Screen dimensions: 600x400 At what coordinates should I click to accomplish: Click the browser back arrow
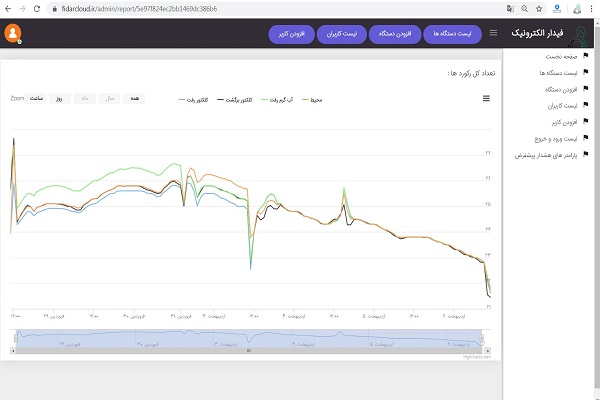(x=9, y=8)
